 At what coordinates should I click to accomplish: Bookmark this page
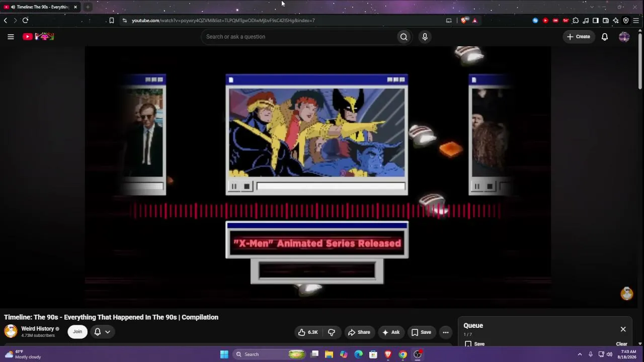pyautogui.click(x=112, y=21)
